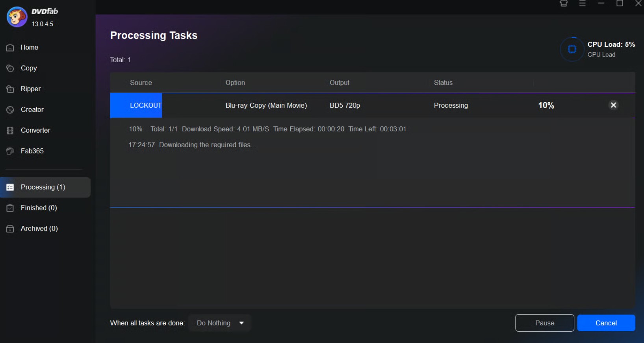Open the Finished (0) list
Viewport: 644px width, 343px height.
pos(39,208)
